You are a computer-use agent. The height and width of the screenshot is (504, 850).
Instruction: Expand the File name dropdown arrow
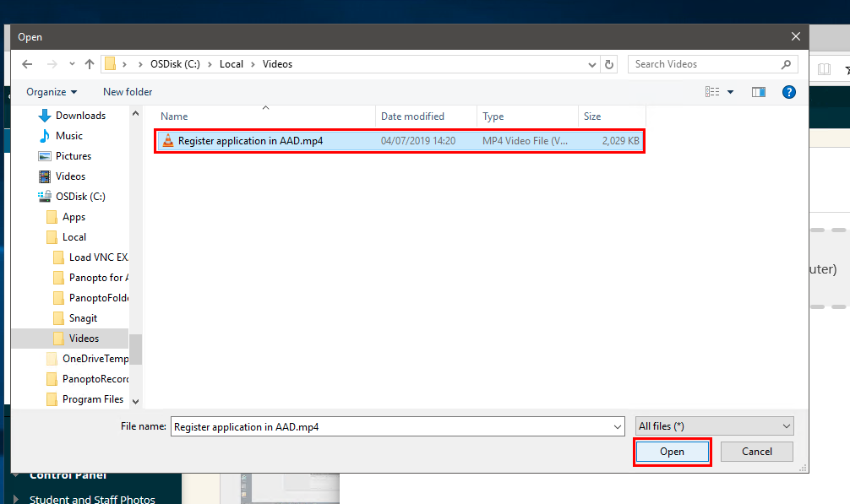[618, 426]
